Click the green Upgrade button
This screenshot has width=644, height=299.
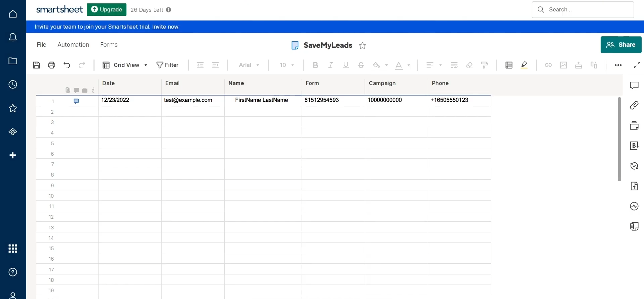(x=107, y=9)
